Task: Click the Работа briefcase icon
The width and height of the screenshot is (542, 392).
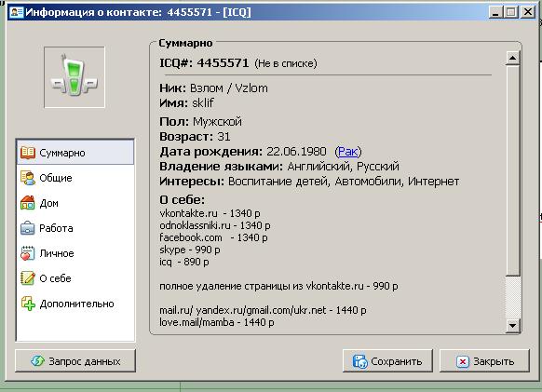Action: pyautogui.click(x=28, y=228)
